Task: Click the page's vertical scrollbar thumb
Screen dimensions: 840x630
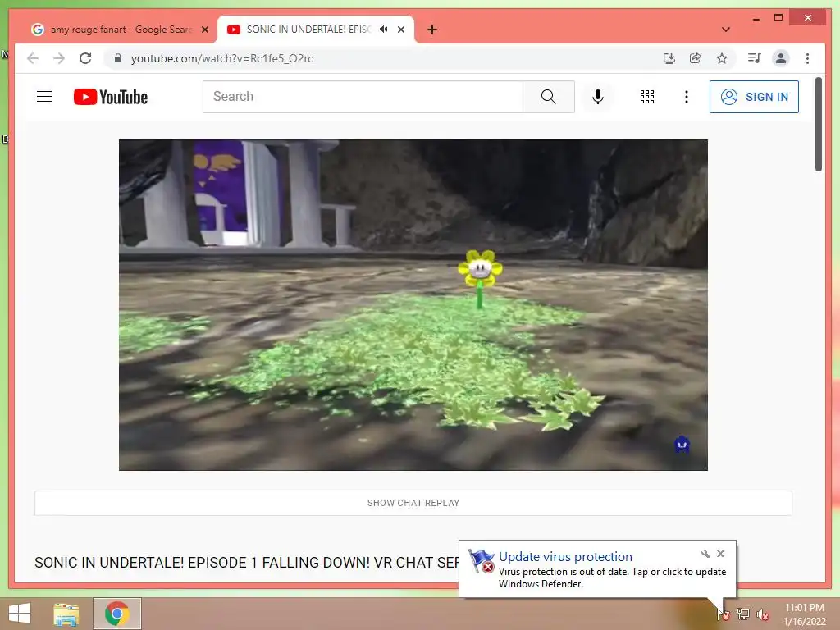Action: (x=819, y=125)
